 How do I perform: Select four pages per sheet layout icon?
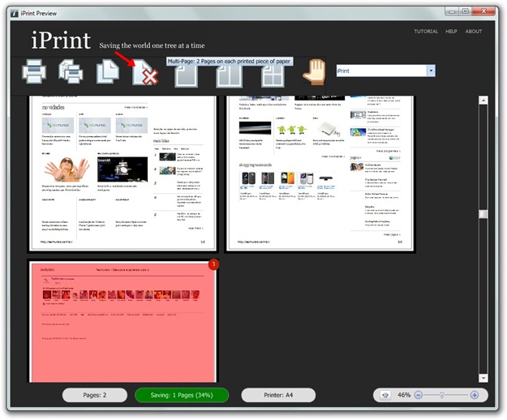(x=273, y=76)
